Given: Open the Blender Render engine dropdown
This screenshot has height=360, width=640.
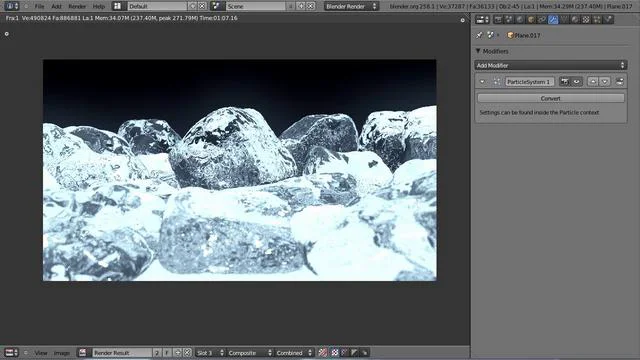Looking at the screenshot, I should click(351, 6).
